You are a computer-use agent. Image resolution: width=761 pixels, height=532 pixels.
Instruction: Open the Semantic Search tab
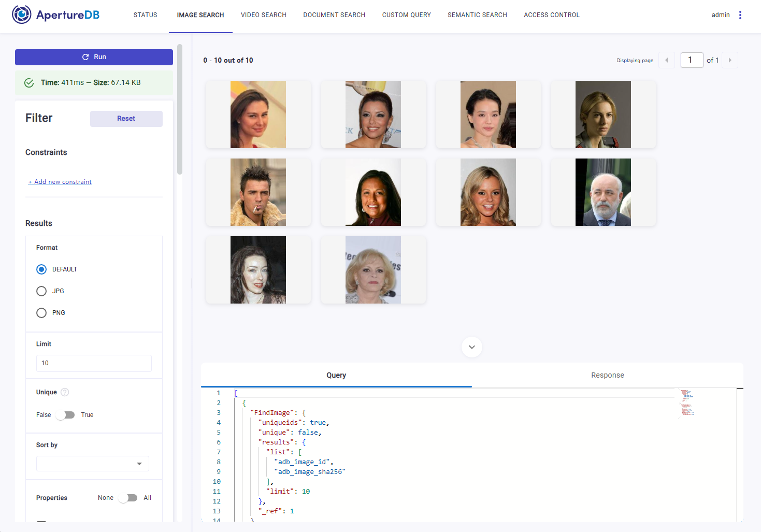(x=477, y=15)
